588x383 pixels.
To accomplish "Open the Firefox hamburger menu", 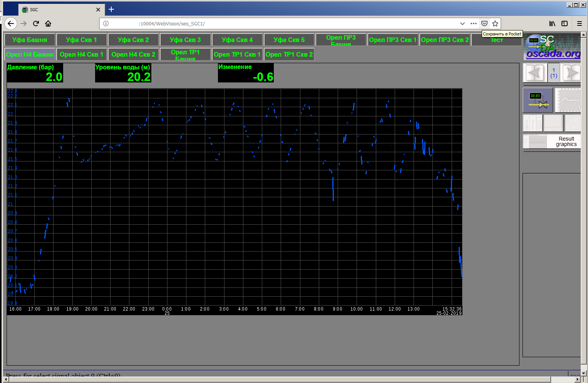I will point(579,24).
